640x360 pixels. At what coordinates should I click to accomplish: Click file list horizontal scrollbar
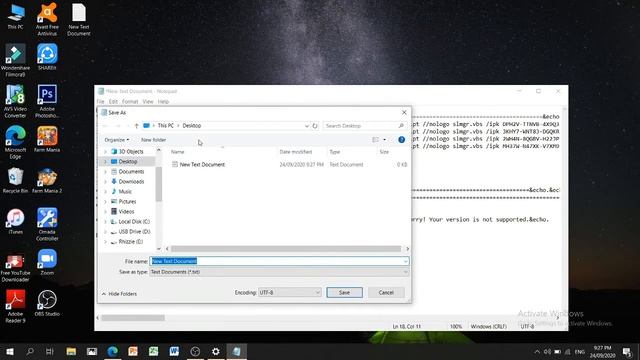point(286,249)
